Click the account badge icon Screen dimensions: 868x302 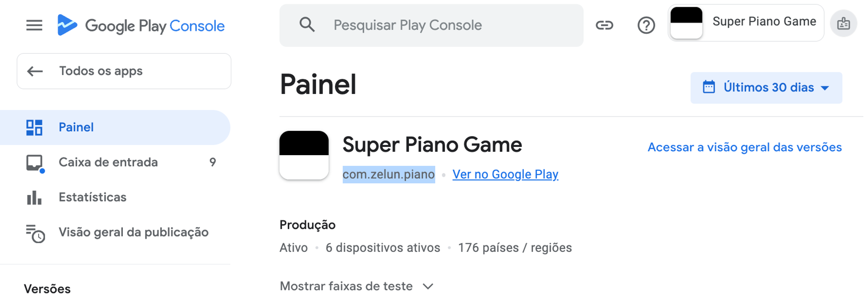pos(843,23)
